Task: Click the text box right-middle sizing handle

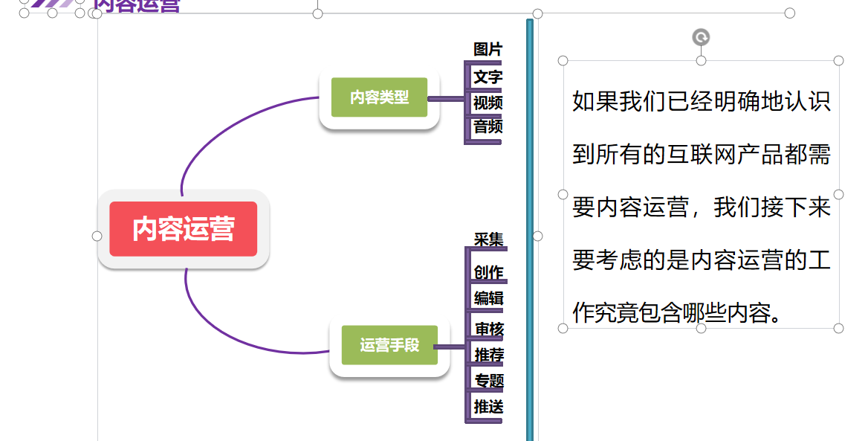Action: [x=839, y=194]
